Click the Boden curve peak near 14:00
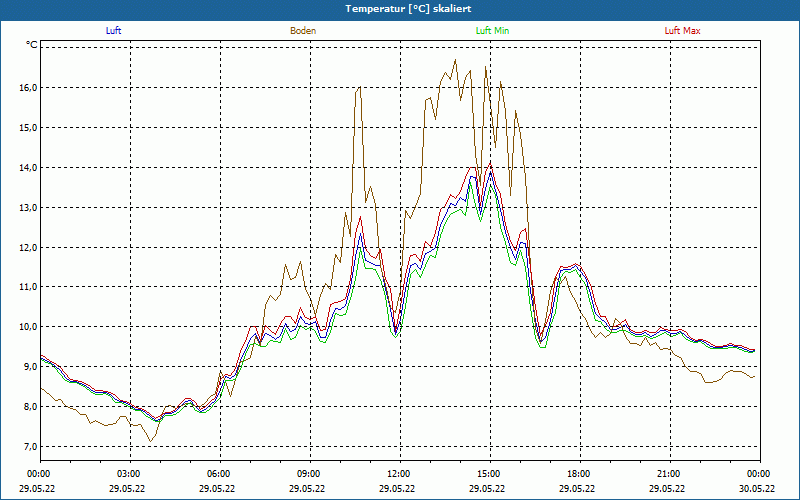The image size is (800, 500). point(455,60)
